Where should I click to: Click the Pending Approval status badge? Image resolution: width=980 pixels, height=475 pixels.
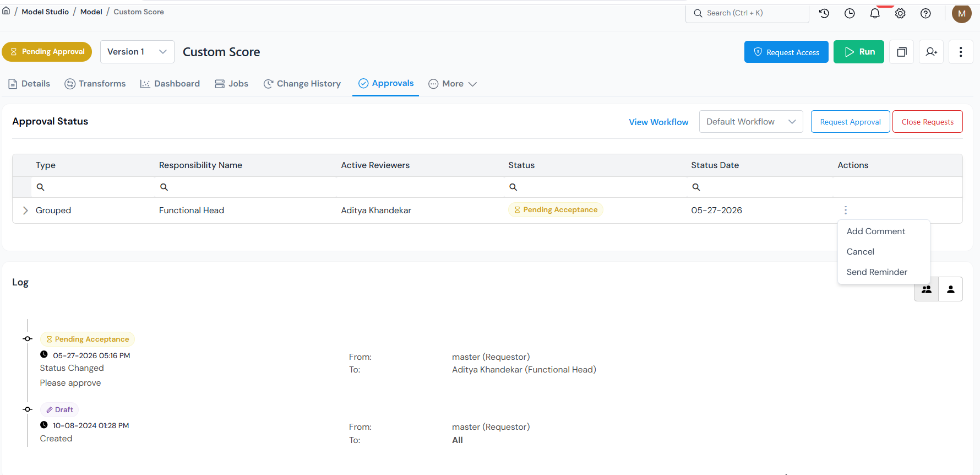(47, 52)
